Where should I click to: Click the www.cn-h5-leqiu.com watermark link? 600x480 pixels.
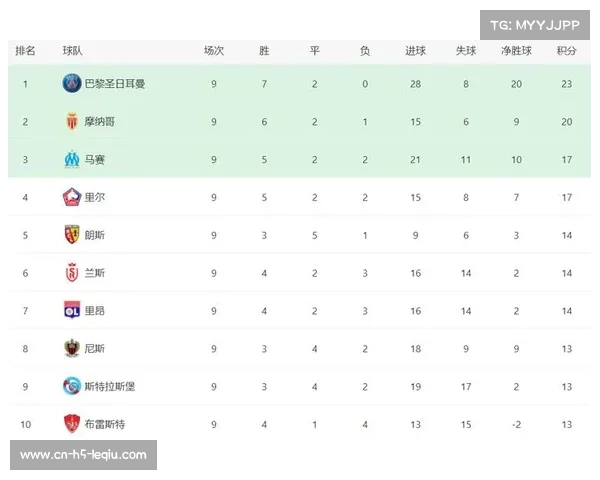83,455
